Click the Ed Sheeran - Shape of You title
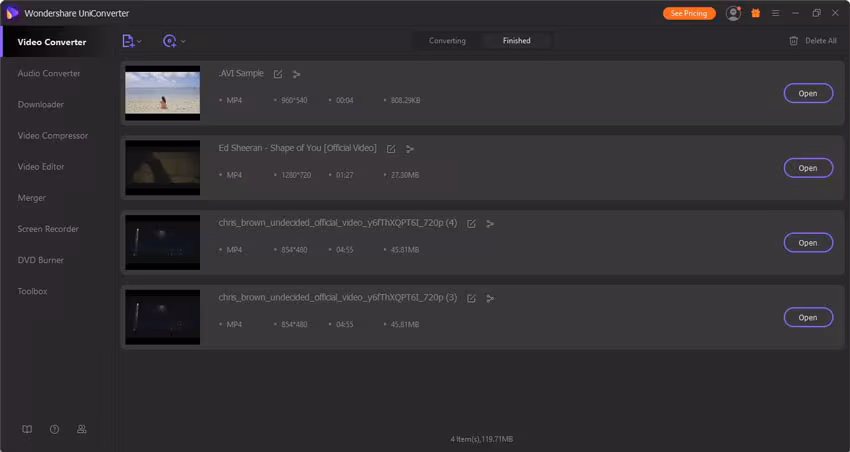Screen dimensions: 850x452 coord(297,148)
